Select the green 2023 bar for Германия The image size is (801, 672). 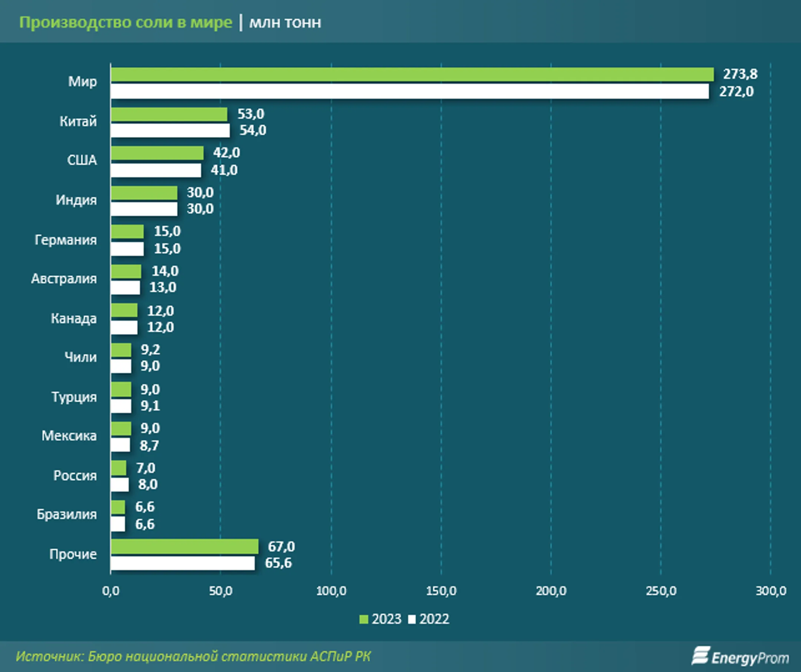(128, 231)
